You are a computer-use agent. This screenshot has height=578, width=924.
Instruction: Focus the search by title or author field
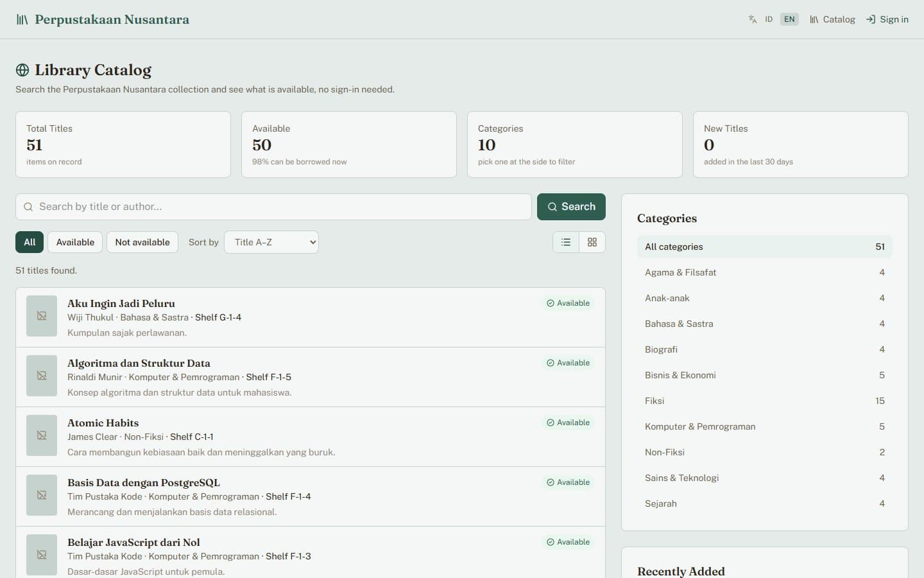[273, 207]
